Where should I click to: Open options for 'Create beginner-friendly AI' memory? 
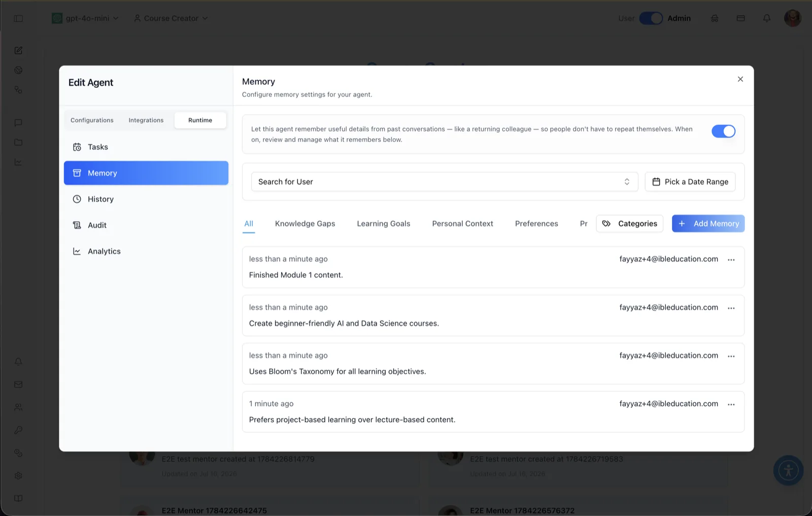(x=731, y=308)
